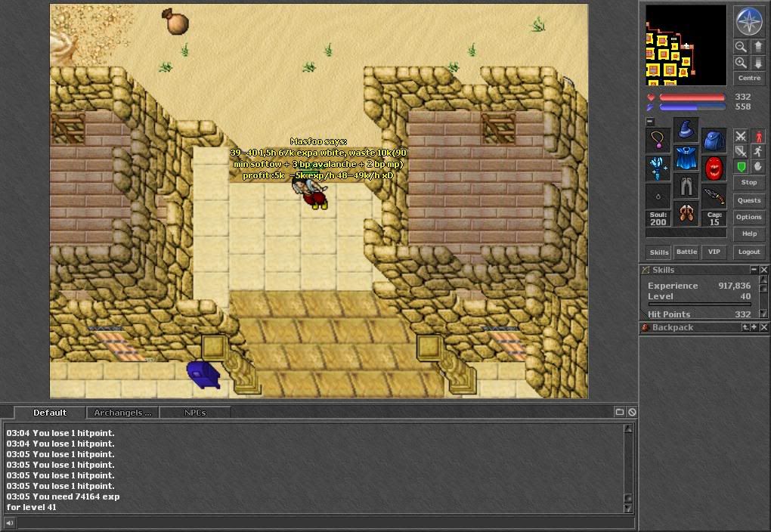Click the red hit points bar
This screenshot has width=771, height=532.
click(692, 97)
